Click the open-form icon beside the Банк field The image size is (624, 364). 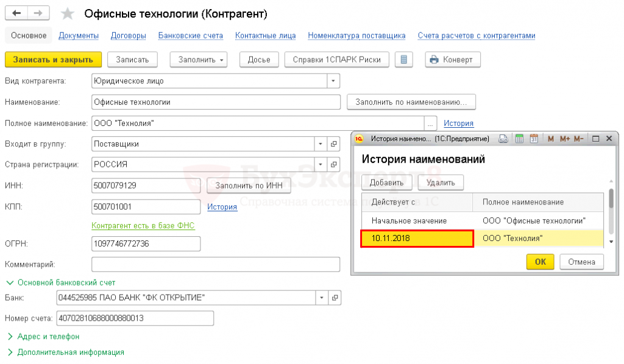pos(333,298)
